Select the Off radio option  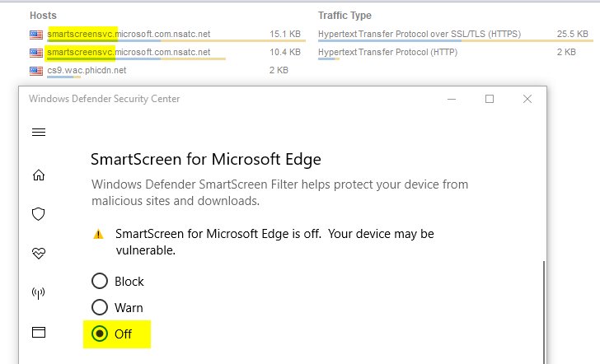point(100,334)
